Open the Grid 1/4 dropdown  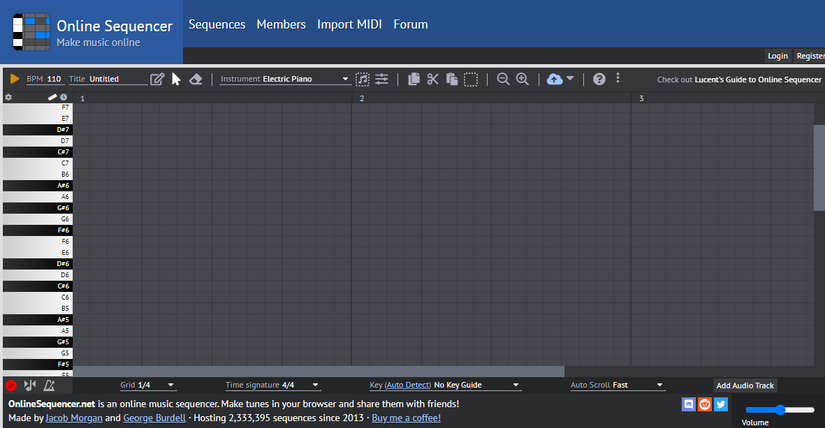(147, 385)
